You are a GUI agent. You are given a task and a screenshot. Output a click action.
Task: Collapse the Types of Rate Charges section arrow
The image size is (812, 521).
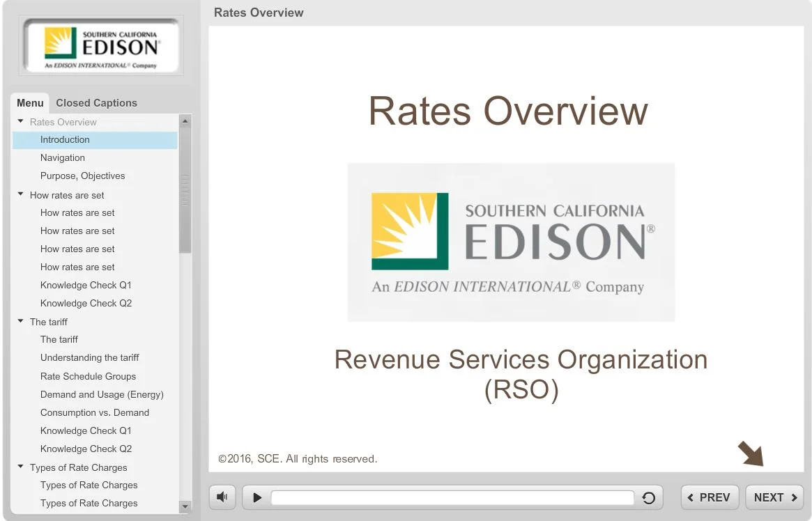pos(21,466)
